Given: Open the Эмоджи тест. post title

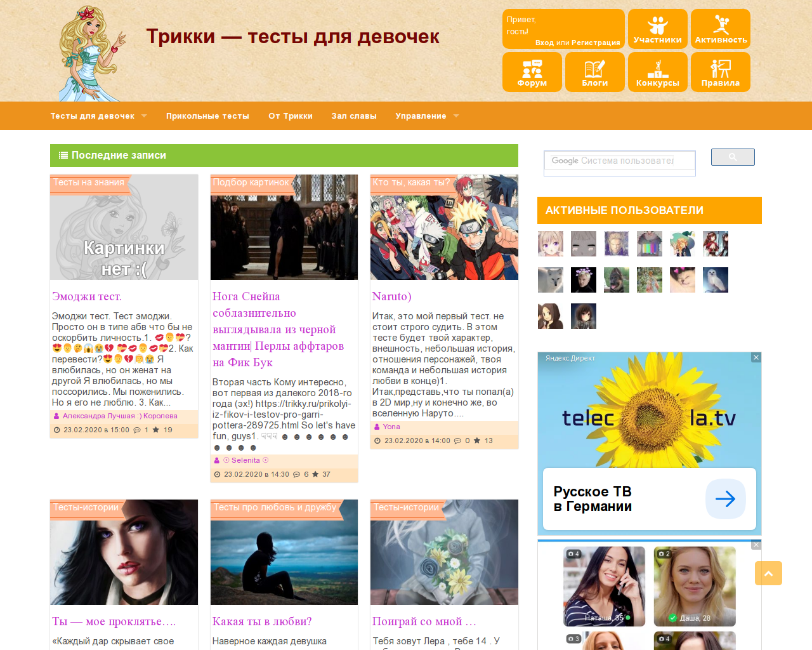Looking at the screenshot, I should click(87, 296).
